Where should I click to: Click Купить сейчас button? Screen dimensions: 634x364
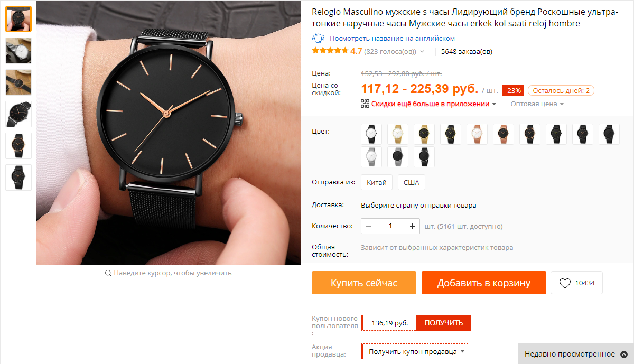coord(364,283)
